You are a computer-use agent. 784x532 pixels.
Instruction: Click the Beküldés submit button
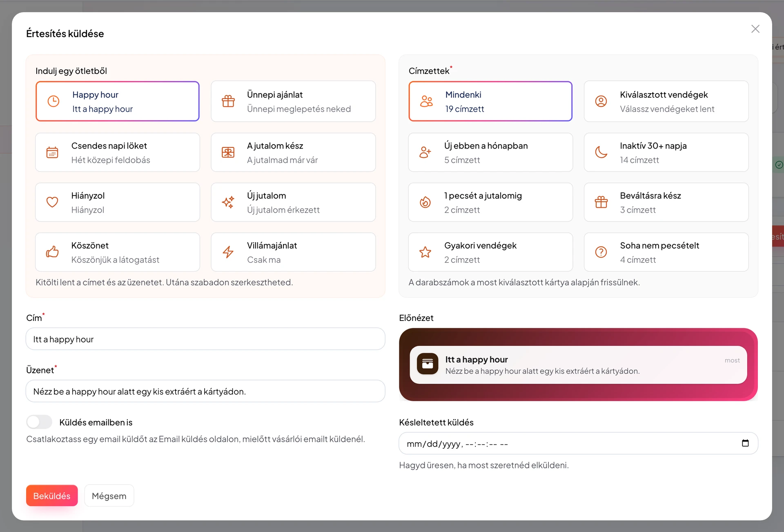tap(52, 496)
